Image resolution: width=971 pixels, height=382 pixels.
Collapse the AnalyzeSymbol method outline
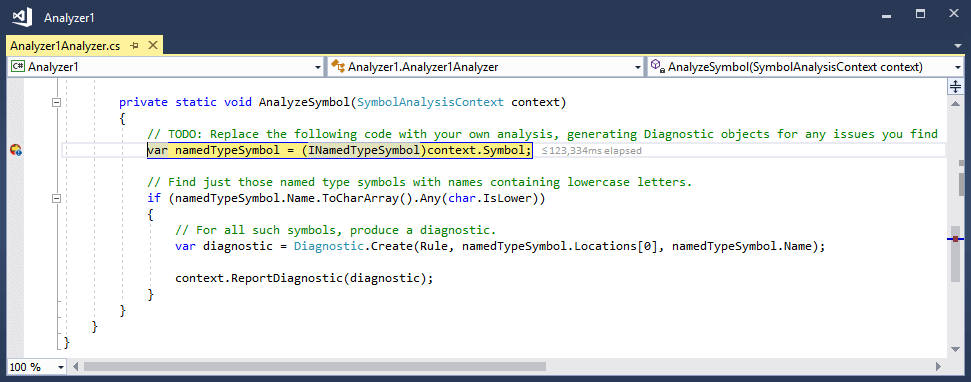click(56, 102)
